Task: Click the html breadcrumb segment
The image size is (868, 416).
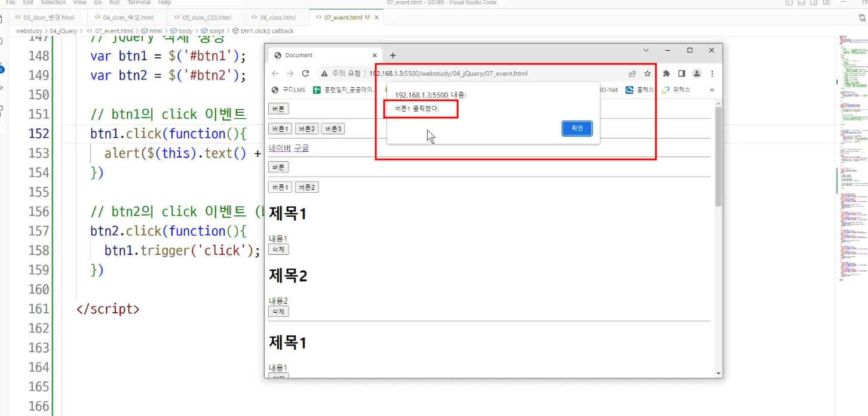Action: point(151,30)
